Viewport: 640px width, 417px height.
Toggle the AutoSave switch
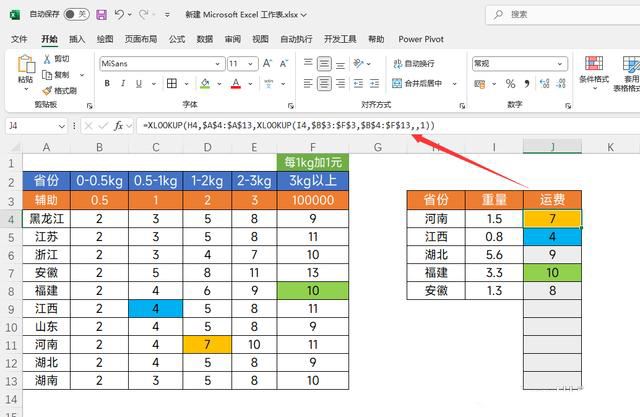[76, 15]
